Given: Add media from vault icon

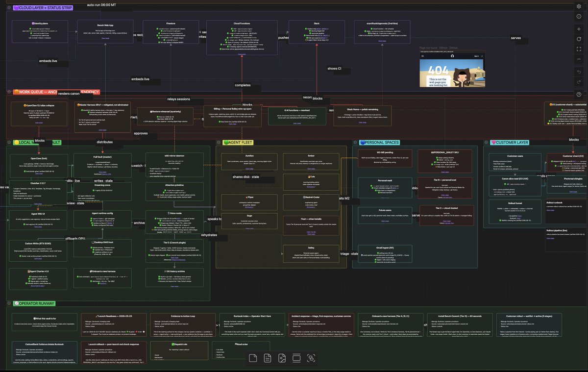Looking at the screenshot, I should [x=282, y=358].
